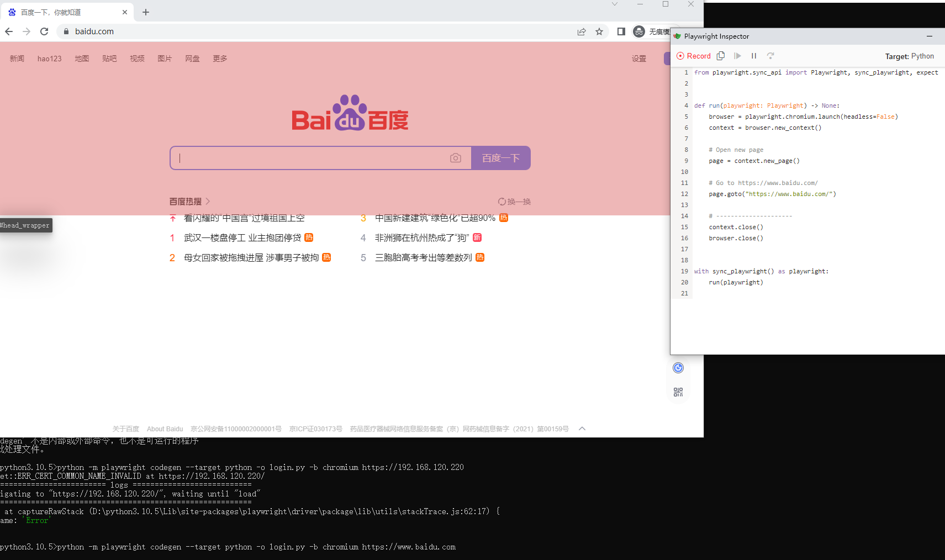945x560 pixels.
Task: Click the Resume play icon in Inspector
Action: 737,56
